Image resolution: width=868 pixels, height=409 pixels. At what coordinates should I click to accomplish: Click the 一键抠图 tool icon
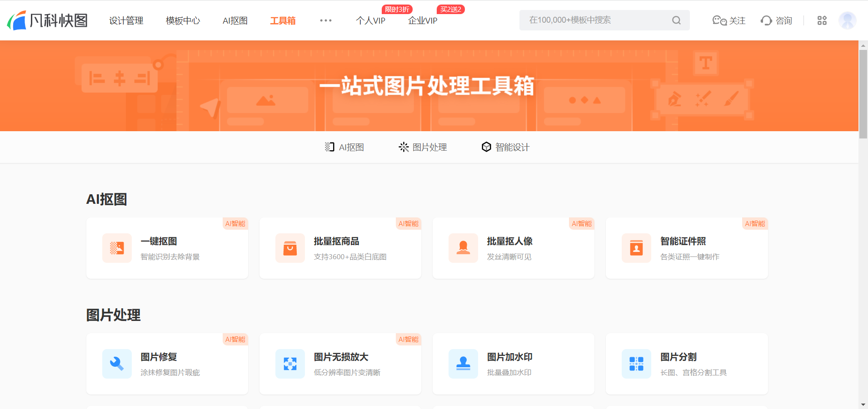point(117,248)
